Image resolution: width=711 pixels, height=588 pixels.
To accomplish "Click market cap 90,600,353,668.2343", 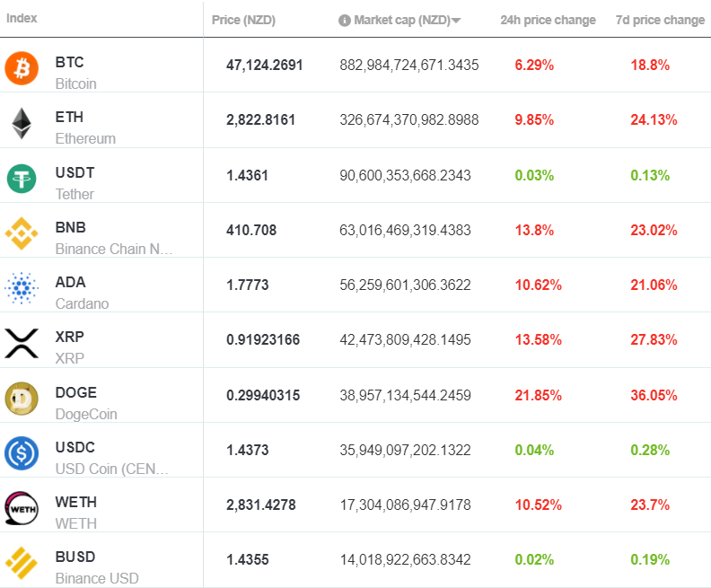I will coord(406,175).
